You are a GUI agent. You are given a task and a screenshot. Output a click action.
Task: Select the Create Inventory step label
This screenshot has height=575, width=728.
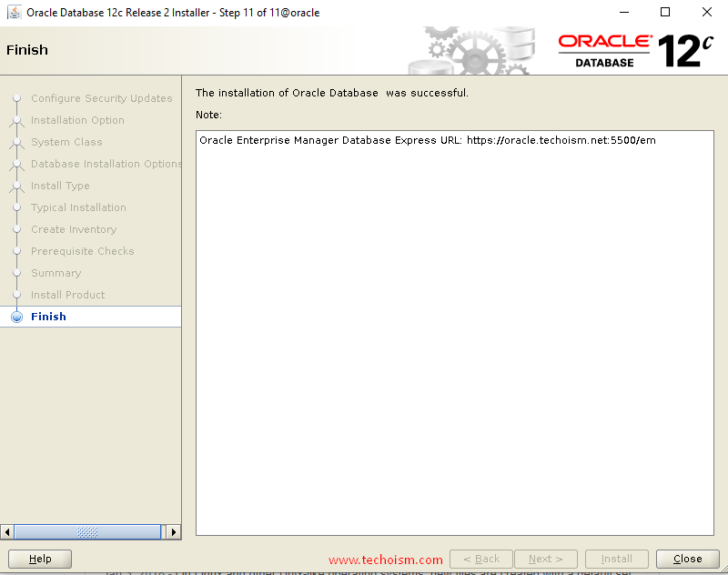click(x=75, y=229)
